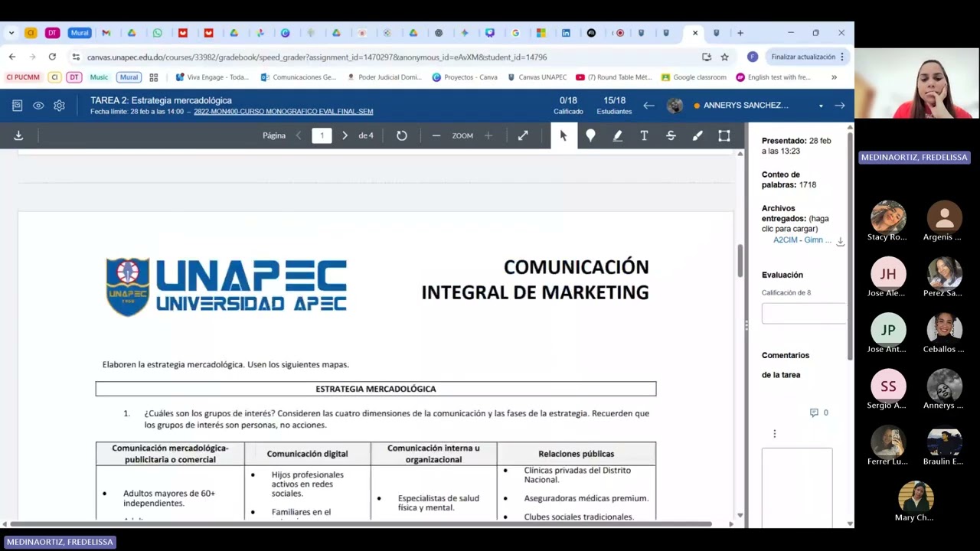
Task: Open the bookmarks apps grid icon
Action: tap(153, 77)
